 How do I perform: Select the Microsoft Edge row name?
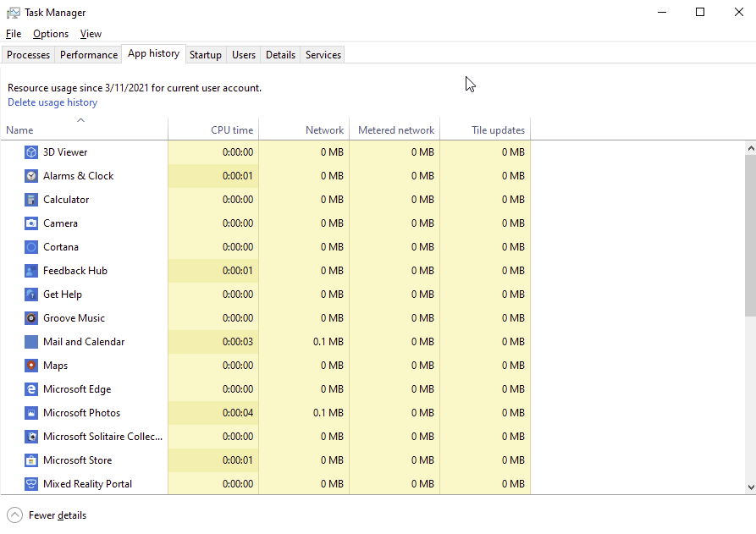point(77,389)
